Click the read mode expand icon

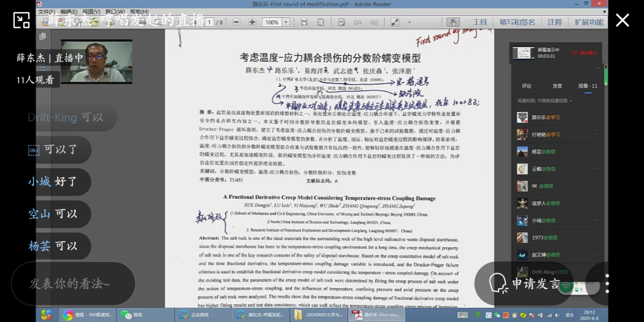click(395, 22)
